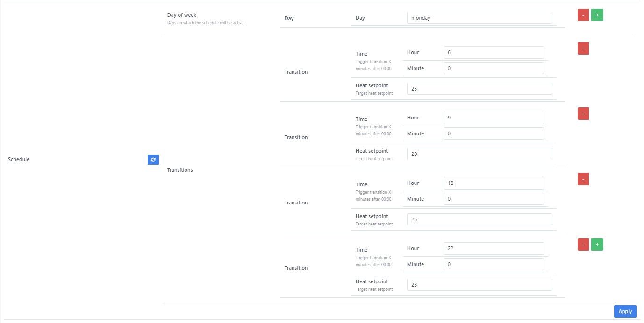Remove the 18 o'clock transition
Image resolution: width=644 pixels, height=323 pixels.
tap(583, 179)
